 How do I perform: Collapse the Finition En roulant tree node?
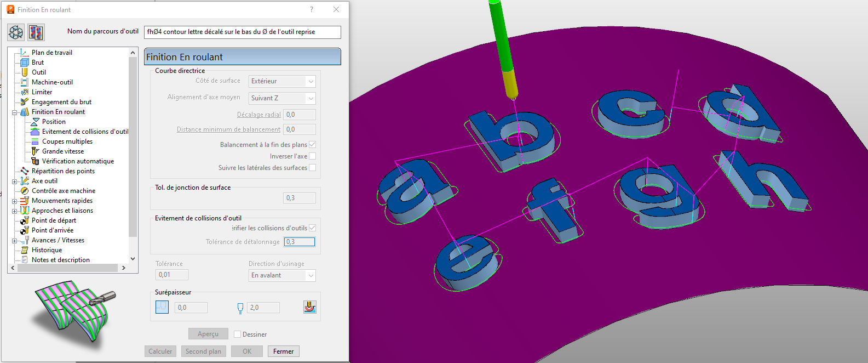coord(15,112)
